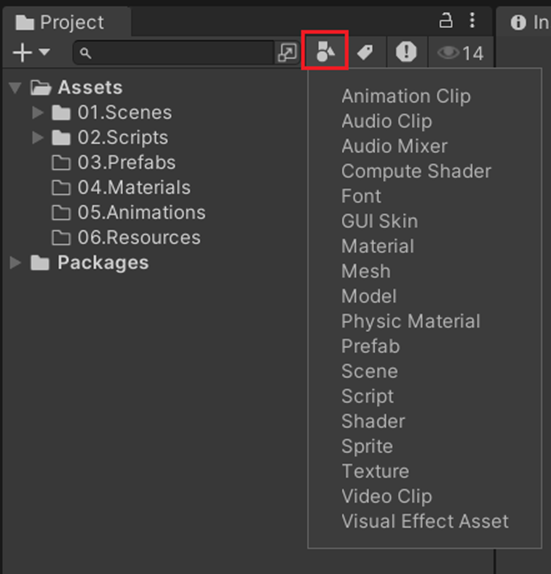Image resolution: width=551 pixels, height=574 pixels.
Task: Select the 05.Animations folder
Action: (141, 213)
